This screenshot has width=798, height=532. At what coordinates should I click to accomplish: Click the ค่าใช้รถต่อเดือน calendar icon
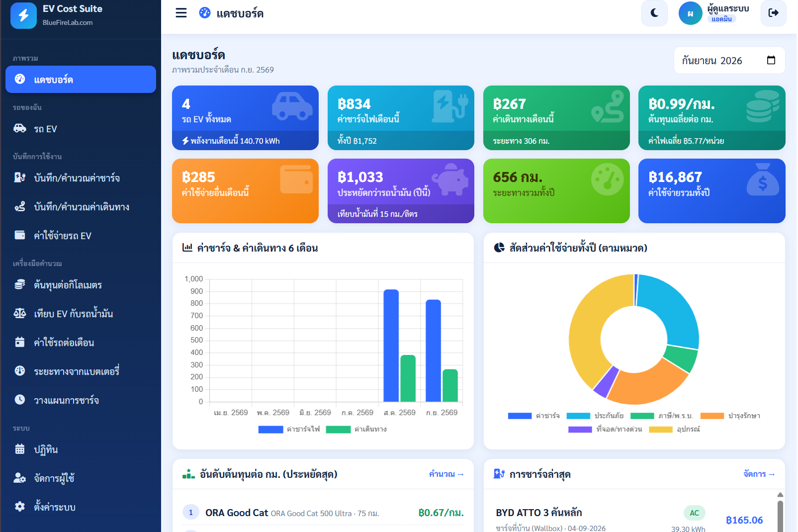coord(20,342)
